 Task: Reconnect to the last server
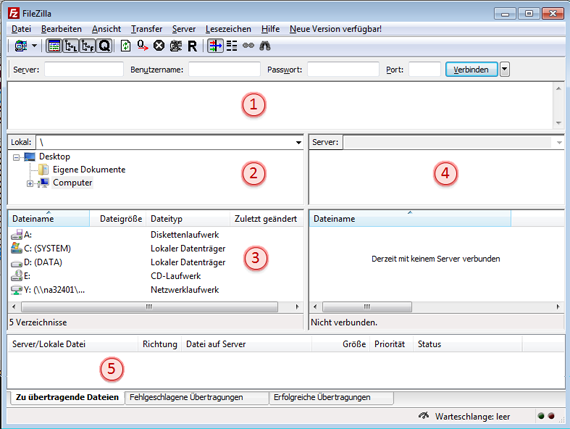point(192,46)
